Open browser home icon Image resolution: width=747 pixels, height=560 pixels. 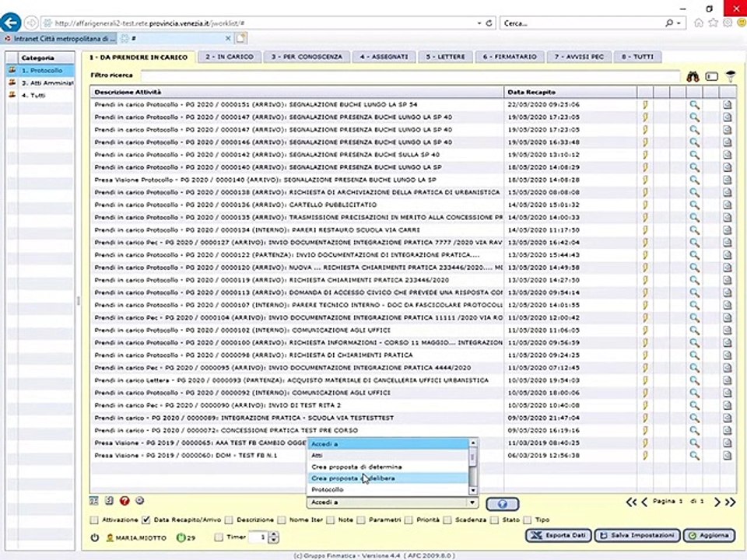[699, 23]
